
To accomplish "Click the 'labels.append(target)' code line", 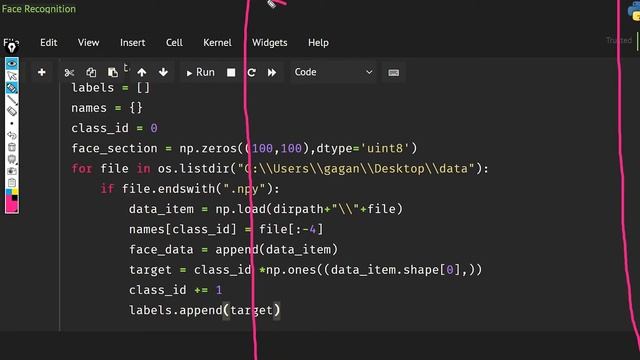I will tap(204, 310).
